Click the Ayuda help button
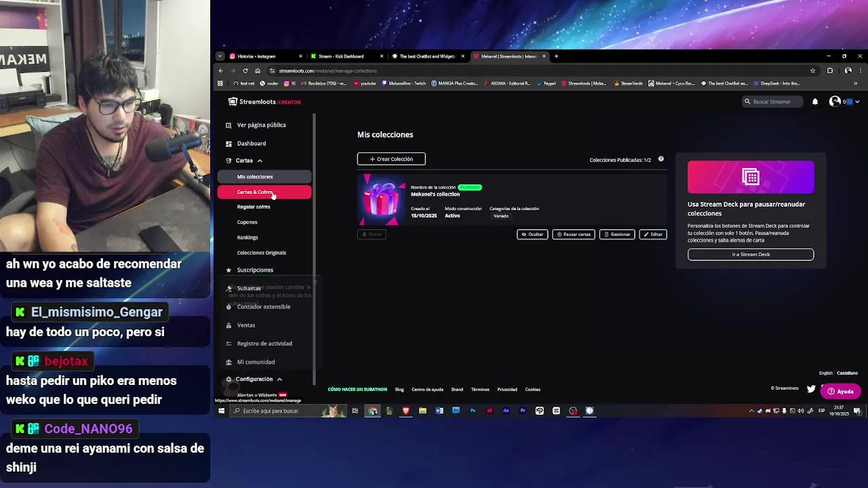This screenshot has width=868, height=488. (841, 391)
